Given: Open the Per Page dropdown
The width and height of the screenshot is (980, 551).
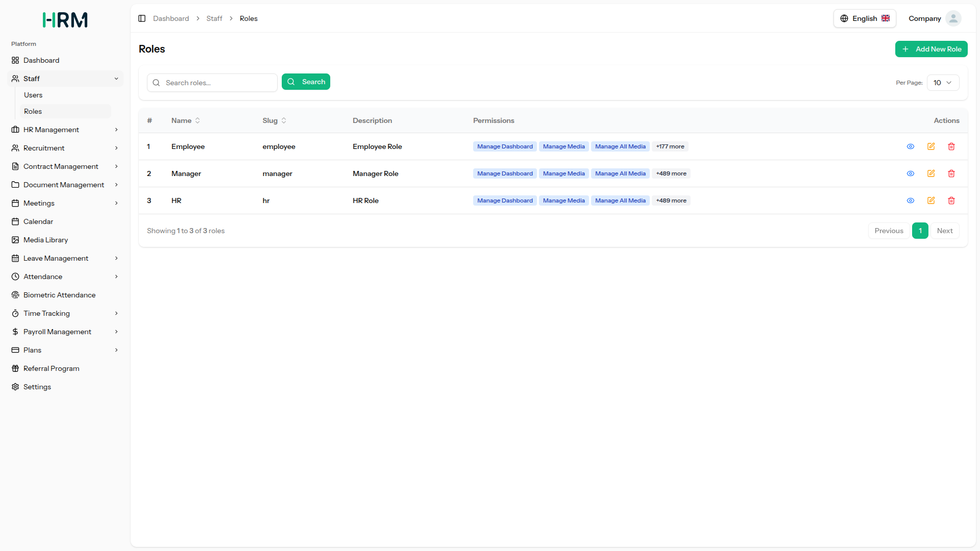Looking at the screenshot, I should coord(943,83).
